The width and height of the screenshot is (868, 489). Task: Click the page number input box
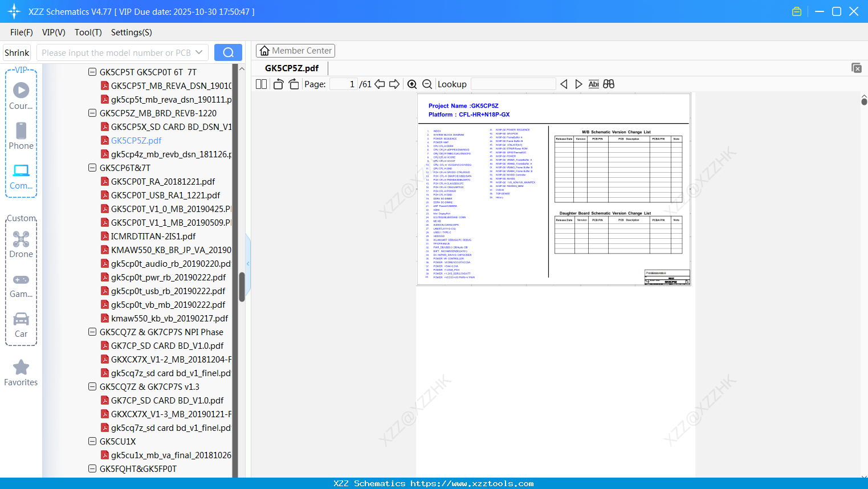[x=344, y=84]
